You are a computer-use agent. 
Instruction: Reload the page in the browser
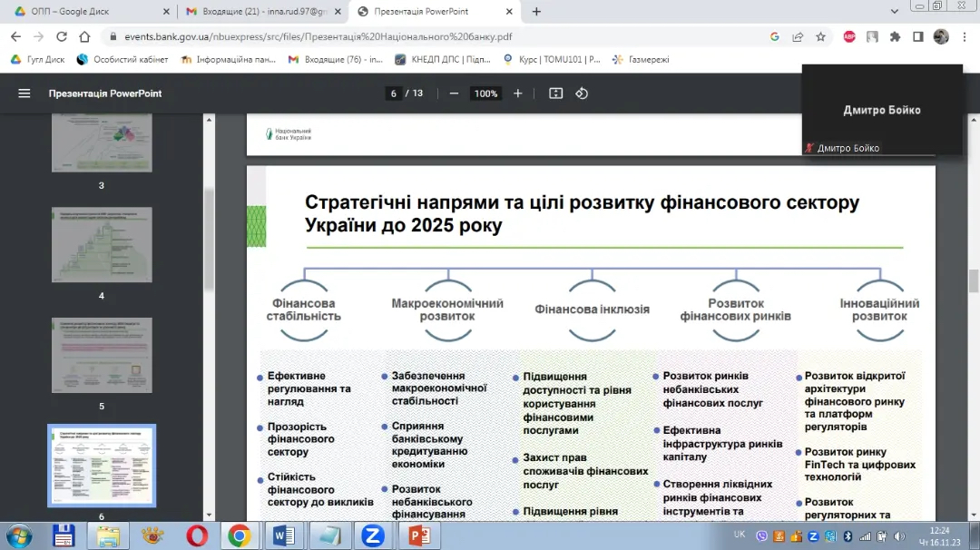click(x=62, y=37)
